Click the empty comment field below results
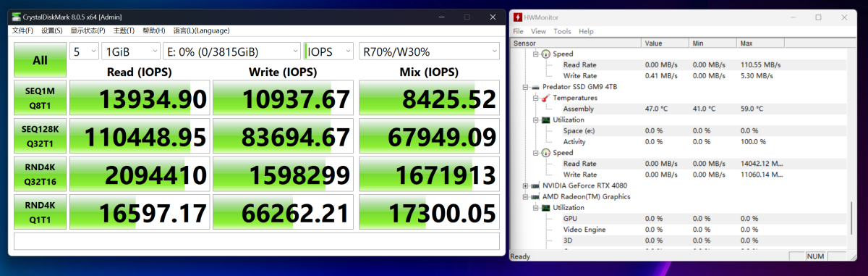Image resolution: width=868 pixels, height=276 pixels. 257,241
